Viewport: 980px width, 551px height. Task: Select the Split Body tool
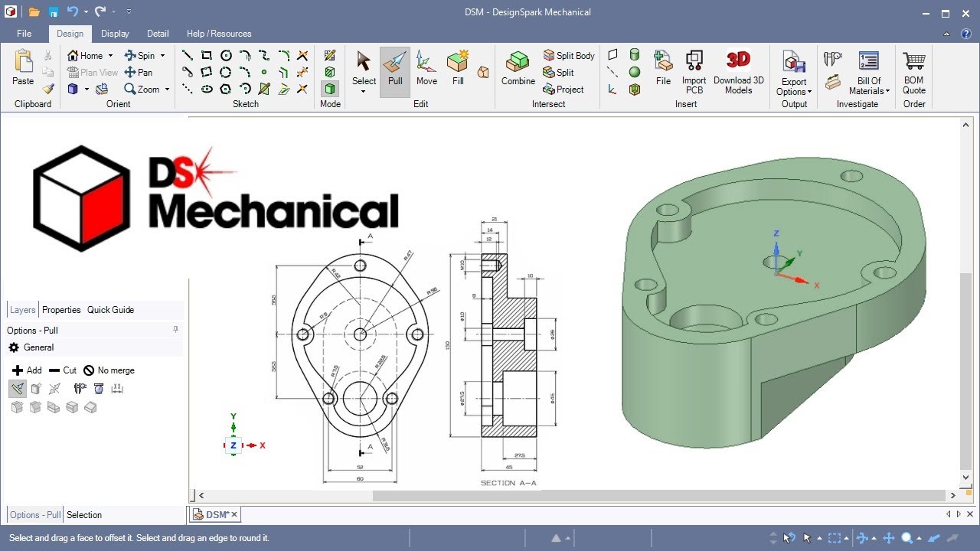(x=569, y=55)
